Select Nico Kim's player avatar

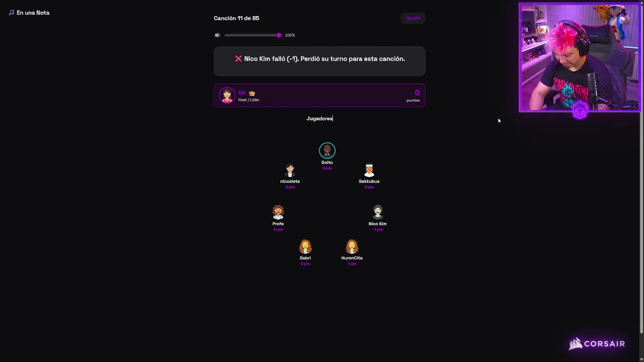[x=378, y=212]
